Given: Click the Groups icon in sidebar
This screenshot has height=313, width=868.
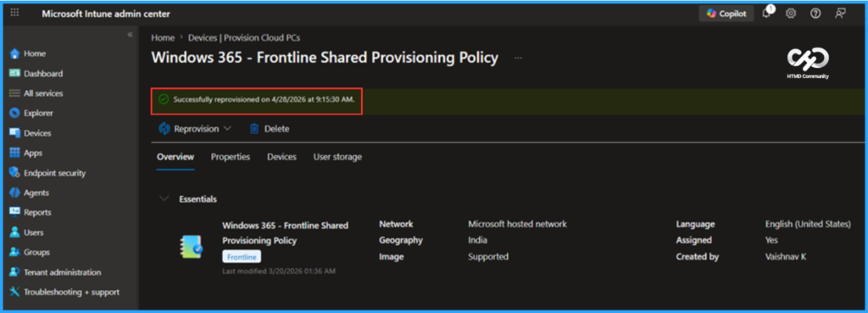Looking at the screenshot, I should pos(15,252).
